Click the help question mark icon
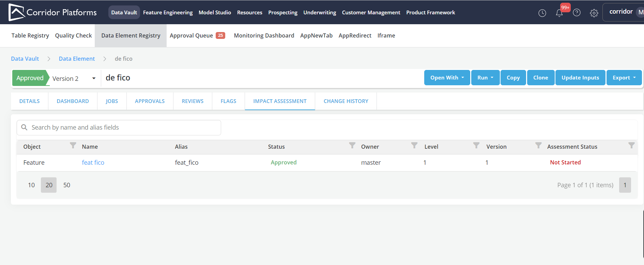Image resolution: width=644 pixels, height=265 pixels. pos(577,13)
